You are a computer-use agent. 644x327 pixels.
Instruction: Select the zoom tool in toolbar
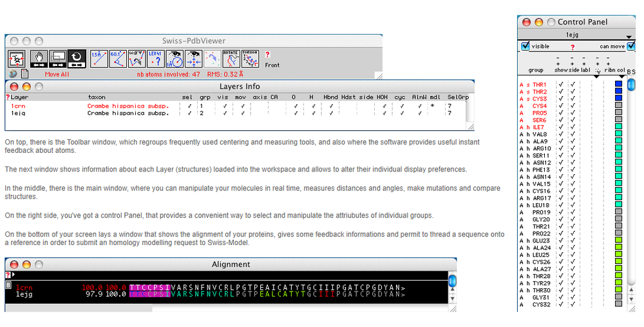[x=57, y=59]
